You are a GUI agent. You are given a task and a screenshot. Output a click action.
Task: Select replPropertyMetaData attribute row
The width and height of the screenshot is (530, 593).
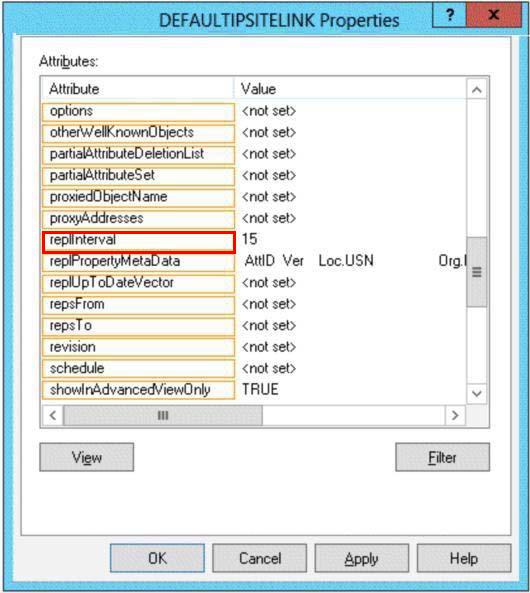tap(253, 261)
